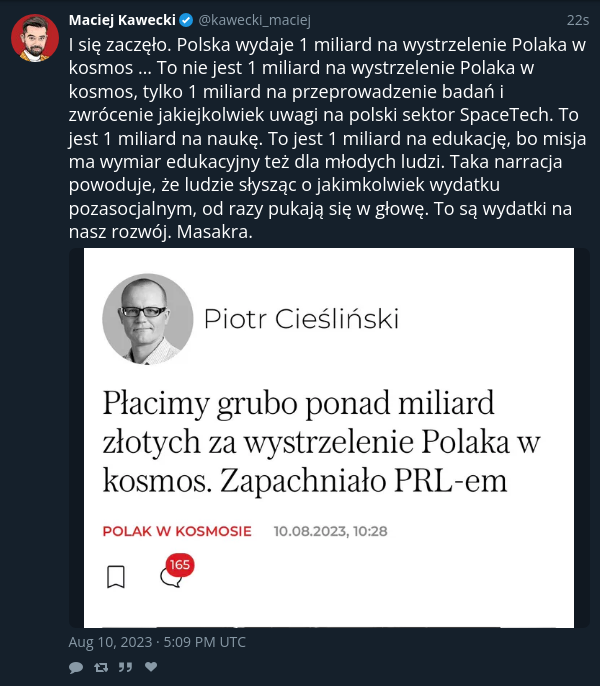Image resolution: width=600 pixels, height=686 pixels.
Task: Select the POLAK W KOSMOSIE tag
Action: [177, 531]
